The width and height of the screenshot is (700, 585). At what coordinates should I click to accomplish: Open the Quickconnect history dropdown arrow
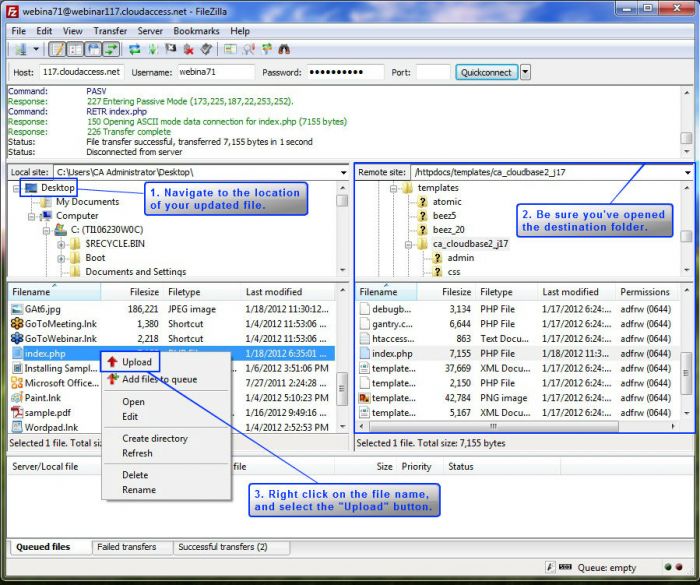(525, 72)
